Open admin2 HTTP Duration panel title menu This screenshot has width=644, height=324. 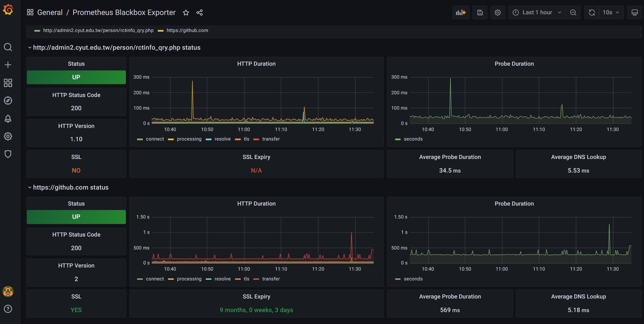(256, 64)
